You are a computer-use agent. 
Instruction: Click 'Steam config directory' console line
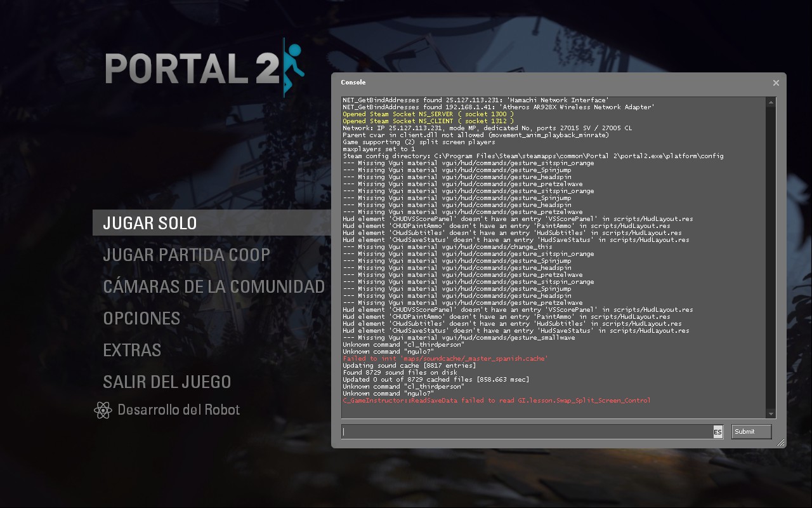(533, 156)
